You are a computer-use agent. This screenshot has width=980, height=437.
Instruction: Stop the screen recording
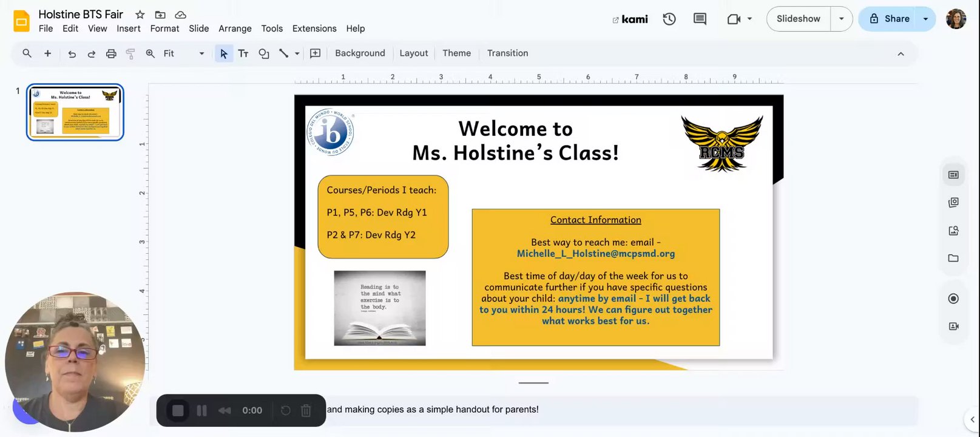tap(178, 411)
